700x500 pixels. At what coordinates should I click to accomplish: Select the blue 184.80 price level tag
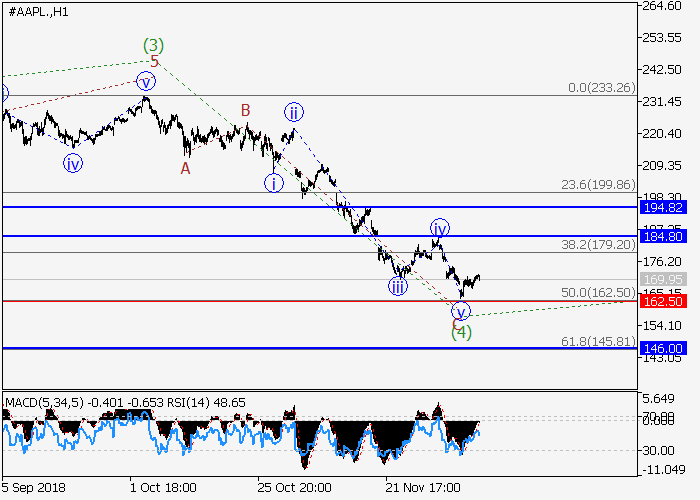pyautogui.click(x=660, y=236)
